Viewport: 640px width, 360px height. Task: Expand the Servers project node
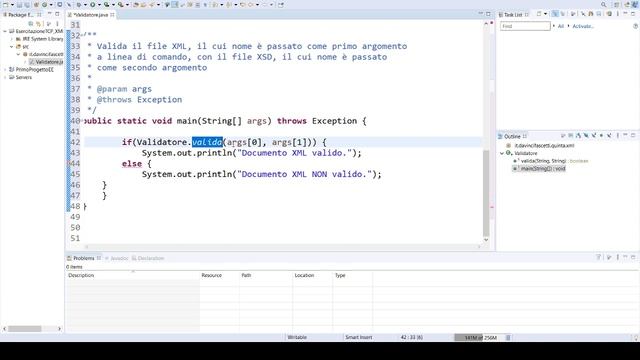(x=5, y=78)
